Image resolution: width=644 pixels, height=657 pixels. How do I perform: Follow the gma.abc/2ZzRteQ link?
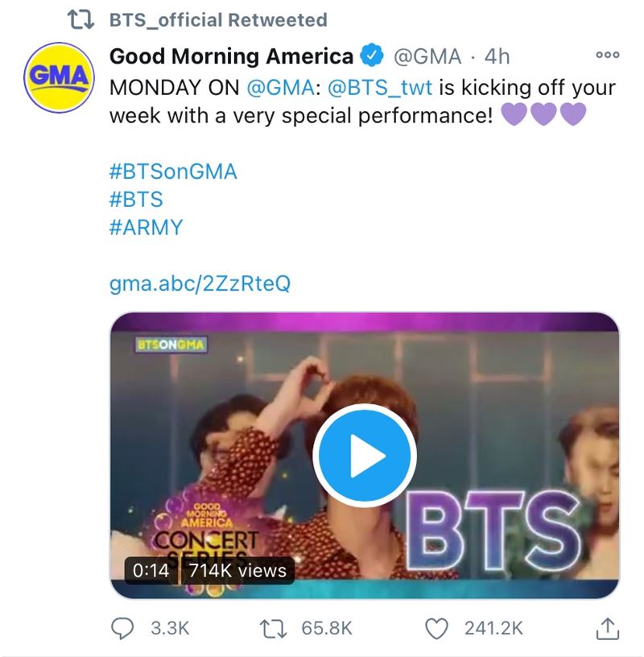(x=200, y=283)
